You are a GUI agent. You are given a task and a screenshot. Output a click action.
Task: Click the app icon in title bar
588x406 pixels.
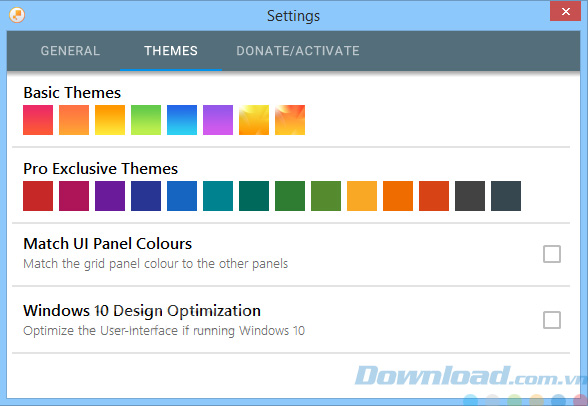pos(17,15)
